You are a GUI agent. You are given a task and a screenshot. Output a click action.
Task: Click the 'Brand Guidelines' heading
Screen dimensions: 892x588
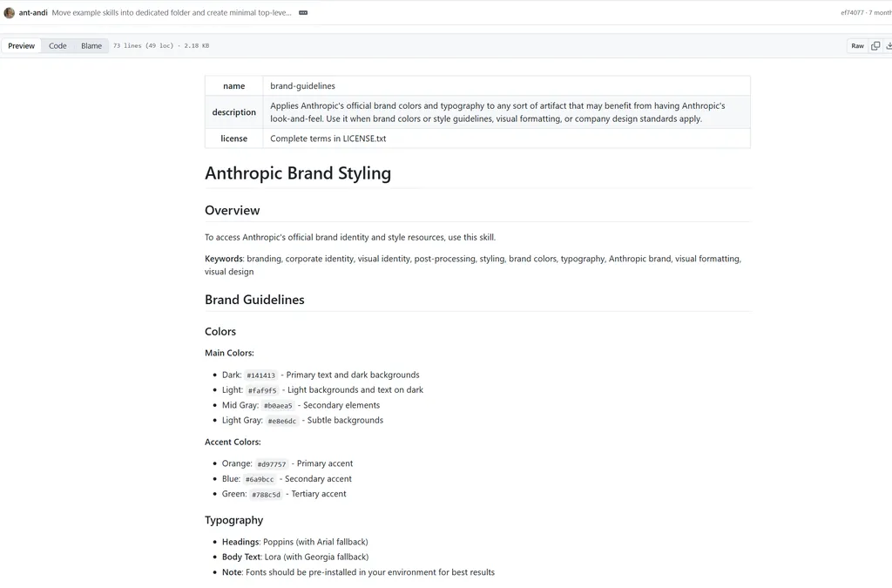(254, 300)
